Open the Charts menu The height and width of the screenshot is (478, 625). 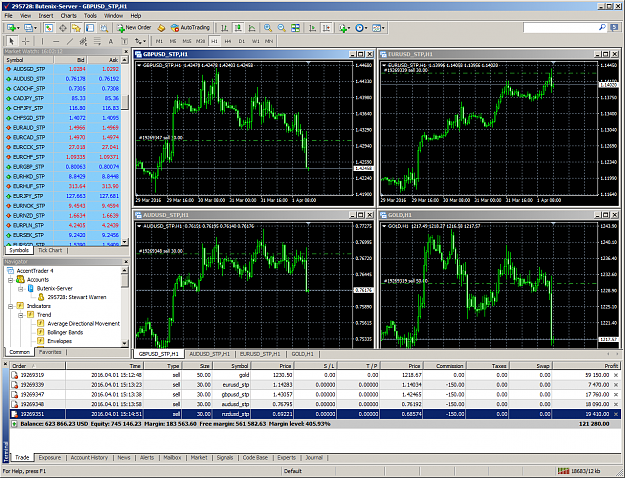68,16
